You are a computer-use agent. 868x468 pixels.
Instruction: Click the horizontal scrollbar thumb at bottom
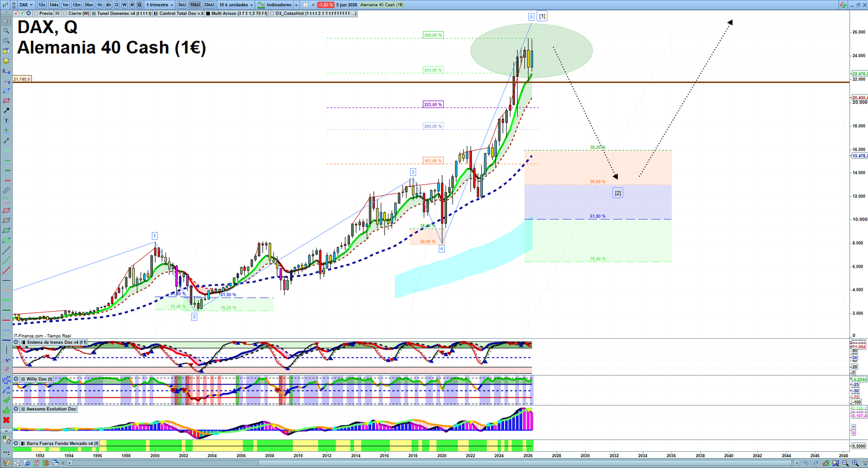pos(526,463)
